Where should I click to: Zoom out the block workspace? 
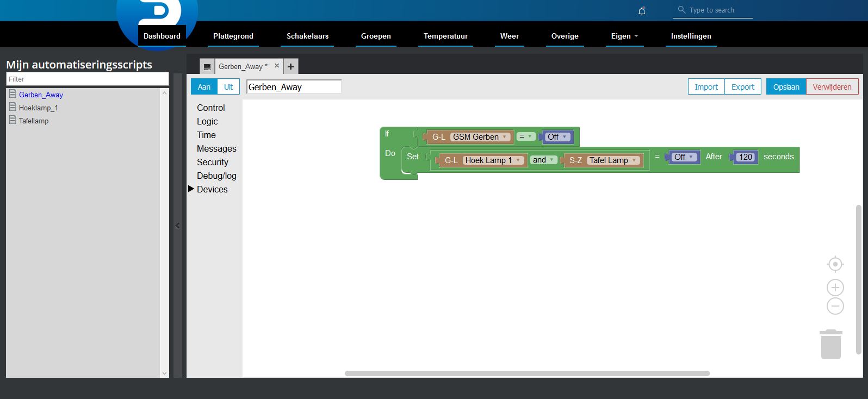pyautogui.click(x=835, y=306)
